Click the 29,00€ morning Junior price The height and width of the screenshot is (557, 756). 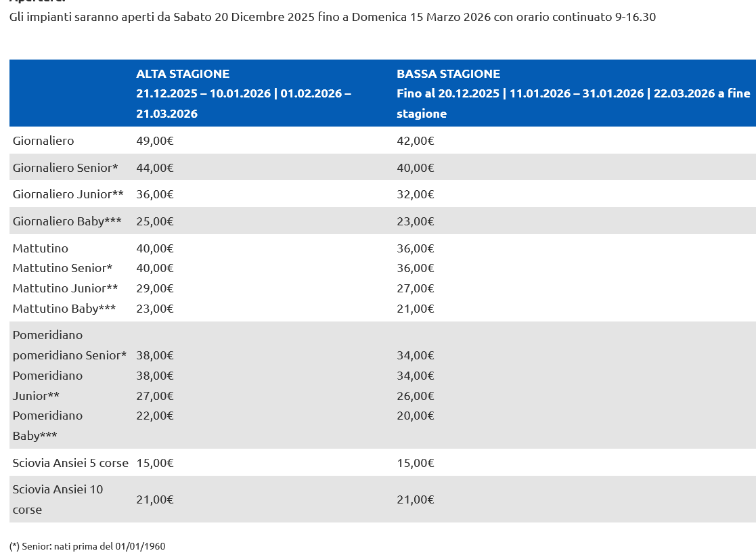(x=155, y=288)
